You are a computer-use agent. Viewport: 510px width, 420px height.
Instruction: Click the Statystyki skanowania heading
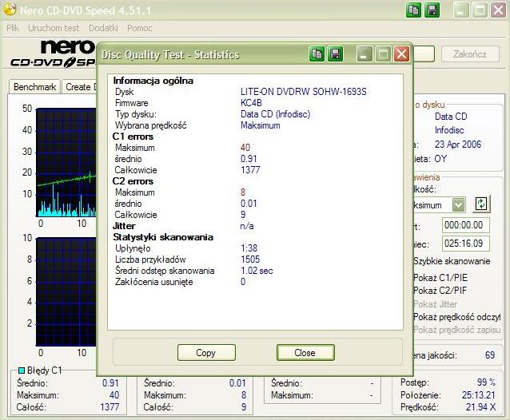(163, 237)
